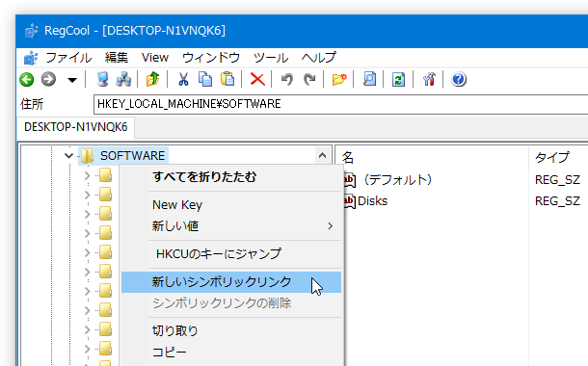Image resolution: width=588 pixels, height=366 pixels.
Task: Click the green Back navigation arrow
Action: point(27,79)
